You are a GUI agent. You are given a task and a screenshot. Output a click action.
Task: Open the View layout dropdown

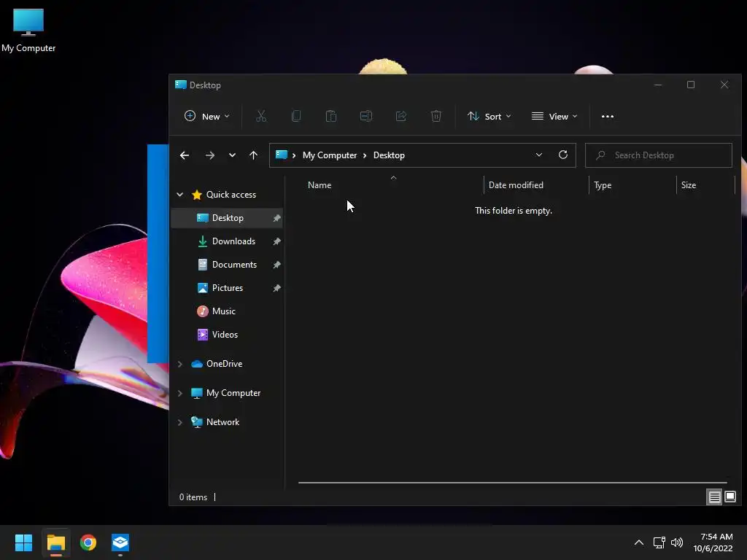[554, 116]
